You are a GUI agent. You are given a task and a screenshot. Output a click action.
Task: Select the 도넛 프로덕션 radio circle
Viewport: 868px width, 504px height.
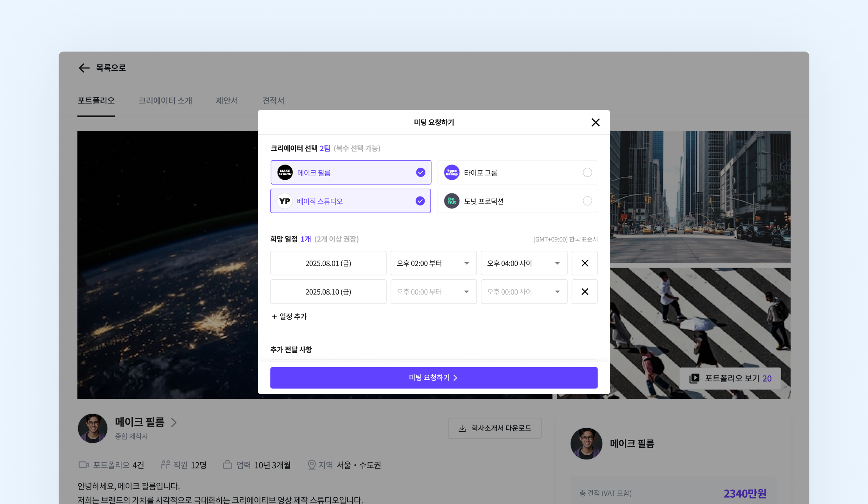point(587,201)
